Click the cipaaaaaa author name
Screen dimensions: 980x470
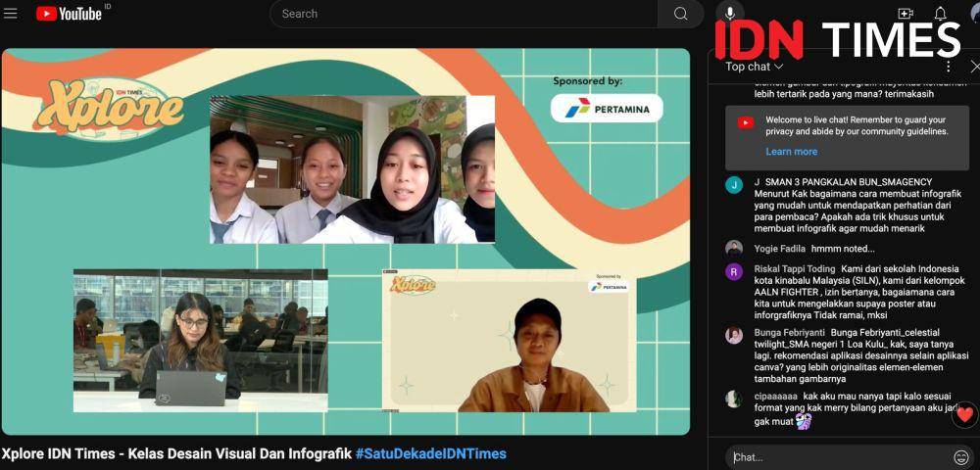point(775,397)
